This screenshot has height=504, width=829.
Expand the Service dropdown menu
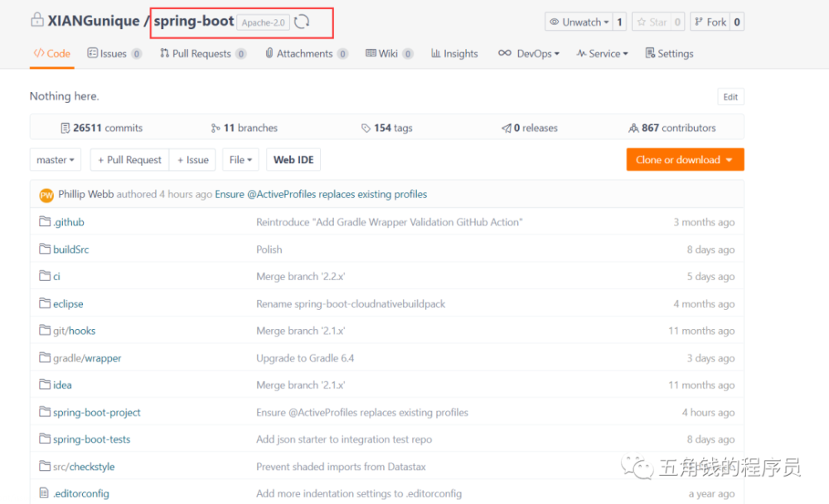602,53
